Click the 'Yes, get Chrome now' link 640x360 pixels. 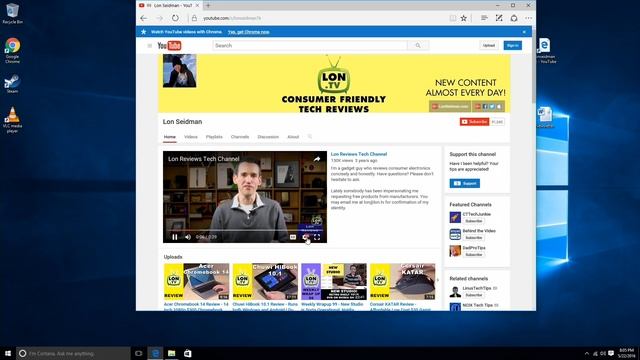pyautogui.click(x=249, y=32)
